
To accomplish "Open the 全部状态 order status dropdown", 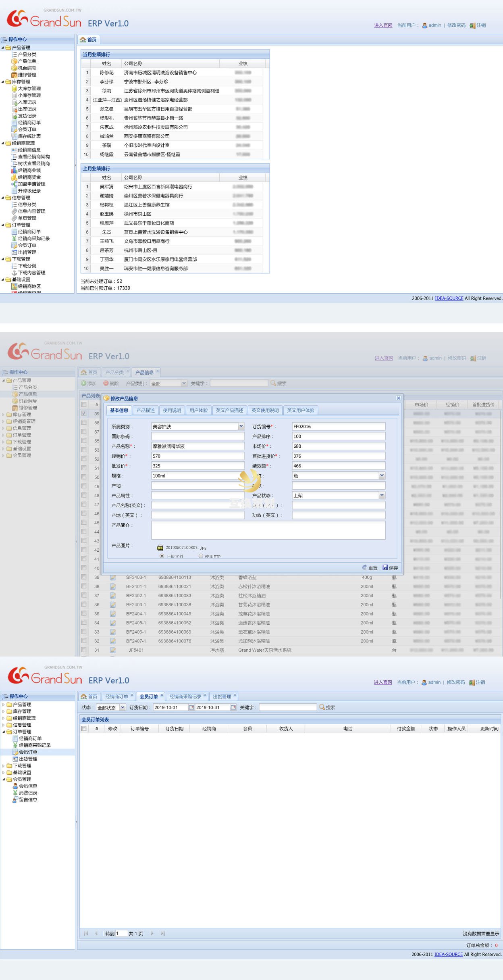I will coord(123,707).
